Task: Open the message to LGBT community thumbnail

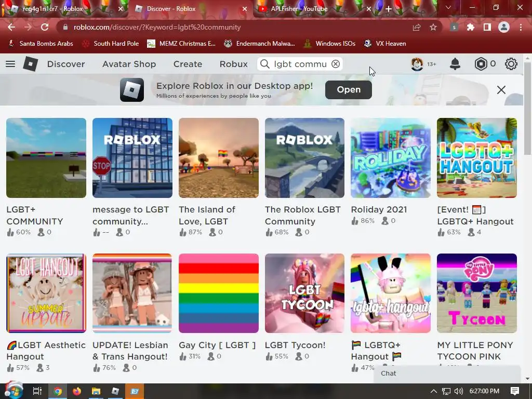Action: coord(132,158)
